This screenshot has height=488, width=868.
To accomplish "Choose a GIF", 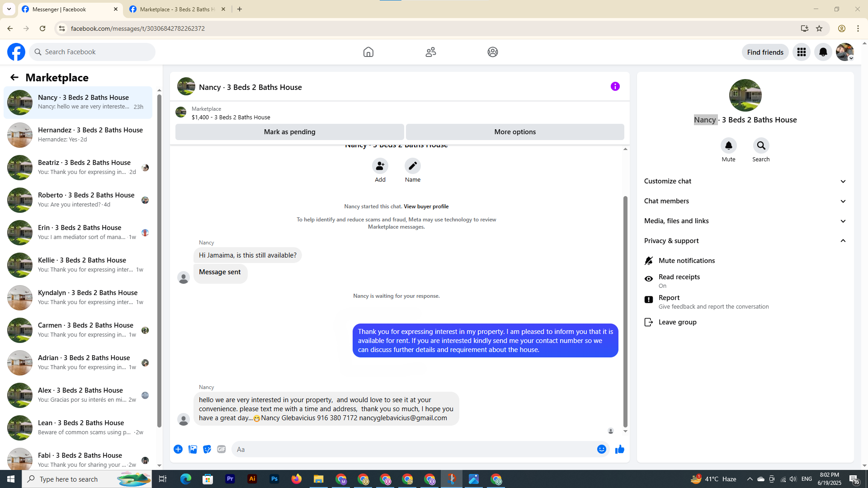I will coord(222,449).
